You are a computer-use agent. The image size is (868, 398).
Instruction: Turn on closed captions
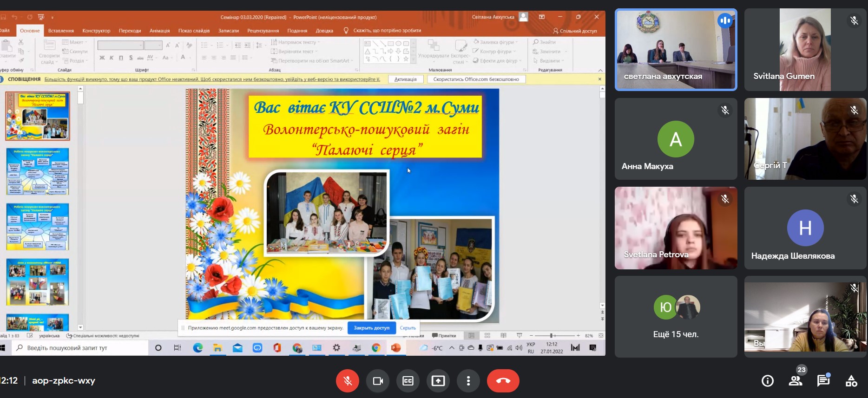408,381
